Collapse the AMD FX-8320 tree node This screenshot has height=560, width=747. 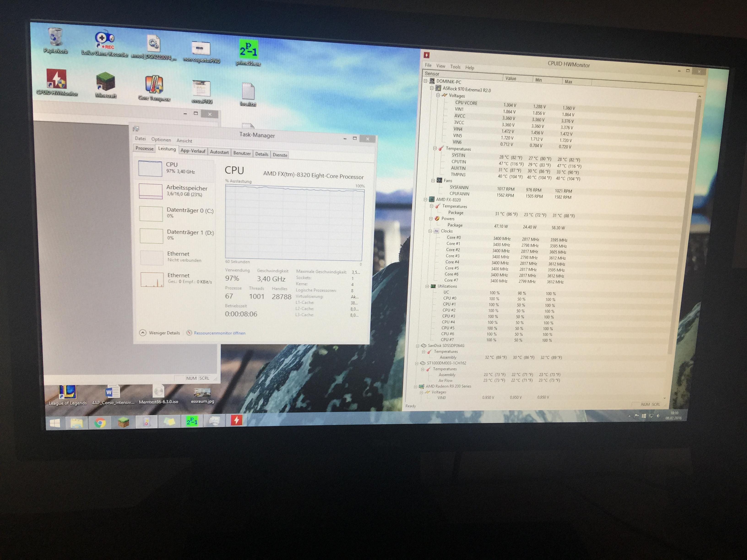tap(426, 200)
